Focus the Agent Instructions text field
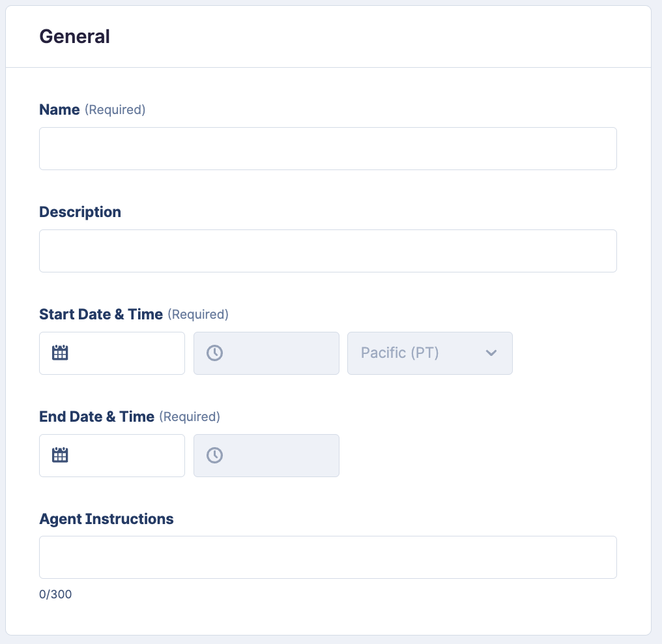Image resolution: width=662 pixels, height=644 pixels. pyautogui.click(x=328, y=557)
